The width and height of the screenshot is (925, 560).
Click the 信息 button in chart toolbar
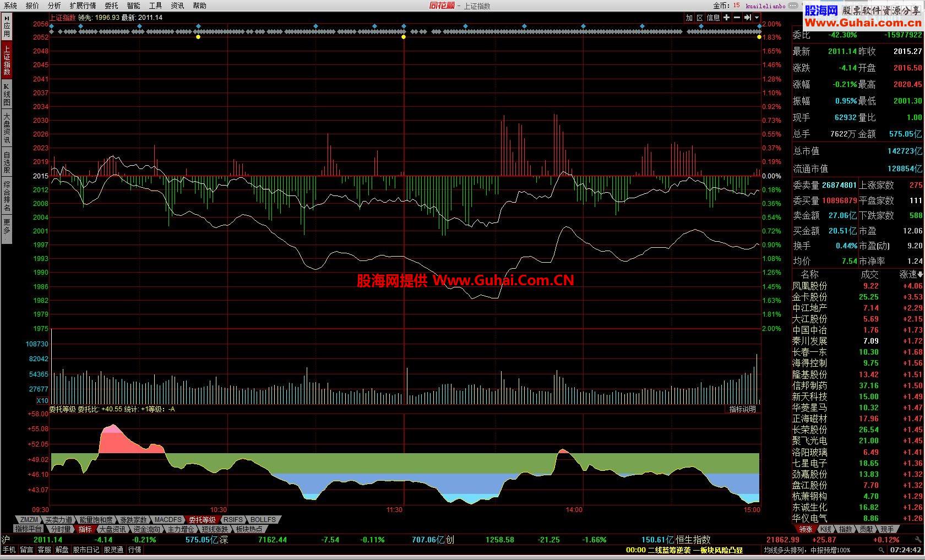[713, 18]
